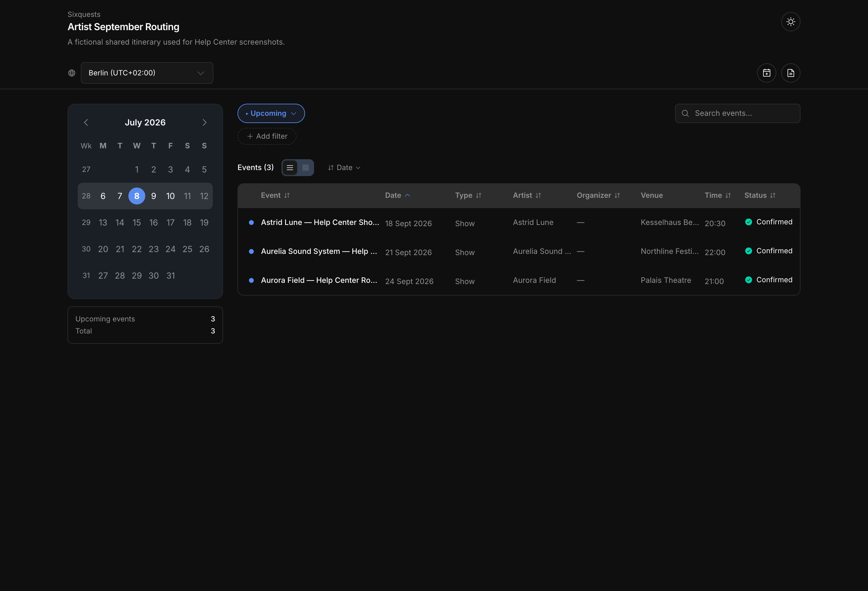Viewport: 868px width, 591px height.
Task: Click the Total count row
Action: tap(145, 331)
